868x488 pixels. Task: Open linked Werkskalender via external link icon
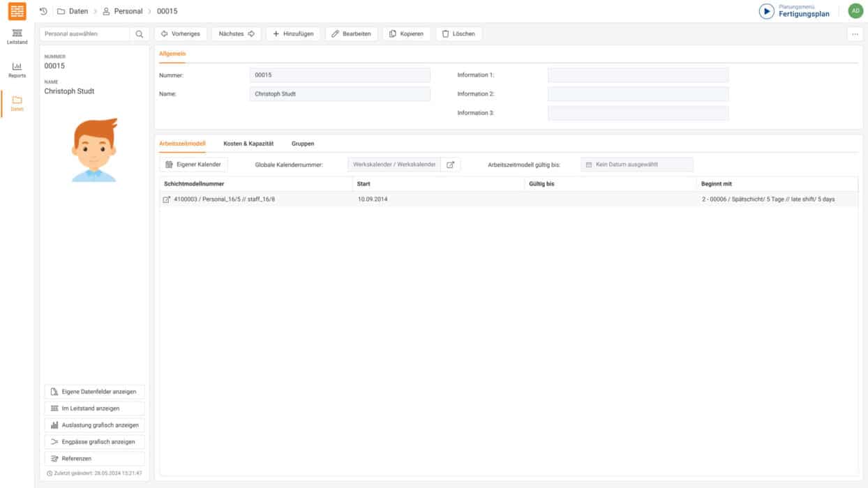click(x=451, y=165)
